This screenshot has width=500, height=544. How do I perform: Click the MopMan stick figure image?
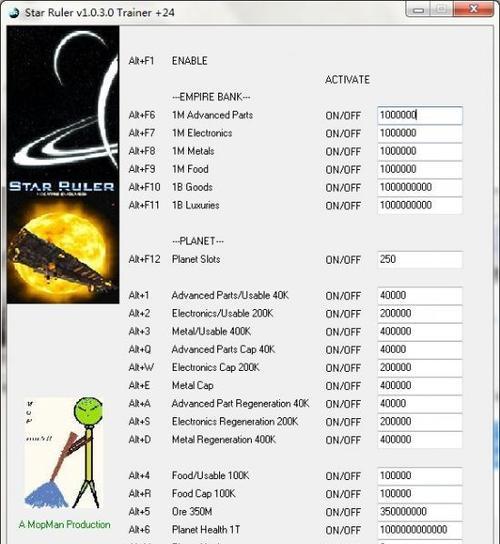pos(64,453)
